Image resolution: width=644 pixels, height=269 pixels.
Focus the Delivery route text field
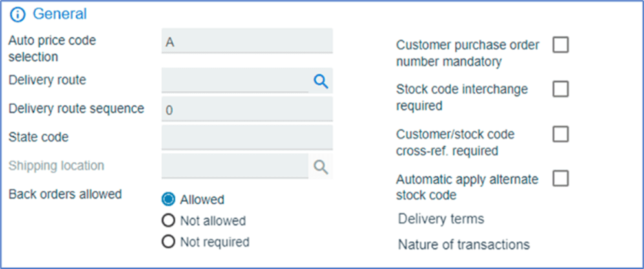(235, 81)
